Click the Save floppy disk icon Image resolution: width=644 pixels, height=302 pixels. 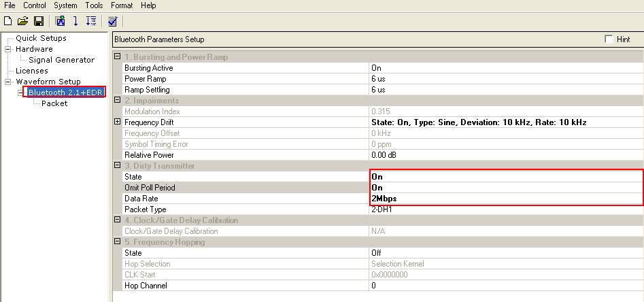(39, 20)
